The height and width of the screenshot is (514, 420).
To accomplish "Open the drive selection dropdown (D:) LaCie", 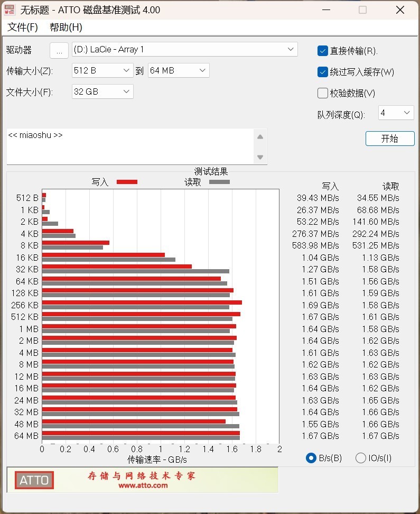I will tap(184, 50).
